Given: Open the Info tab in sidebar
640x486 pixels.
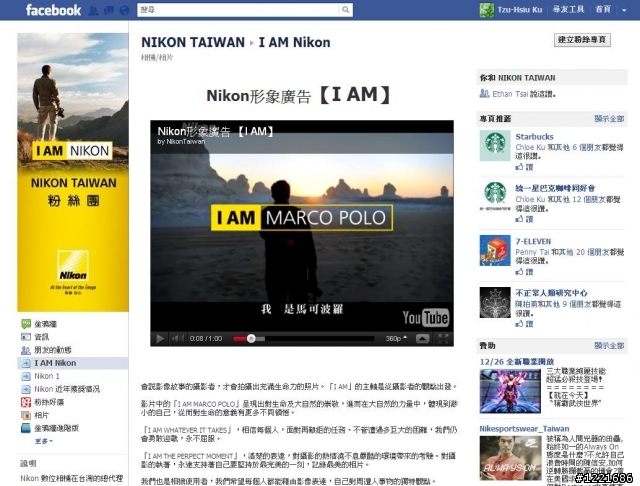Looking at the screenshot, I should tap(41, 337).
